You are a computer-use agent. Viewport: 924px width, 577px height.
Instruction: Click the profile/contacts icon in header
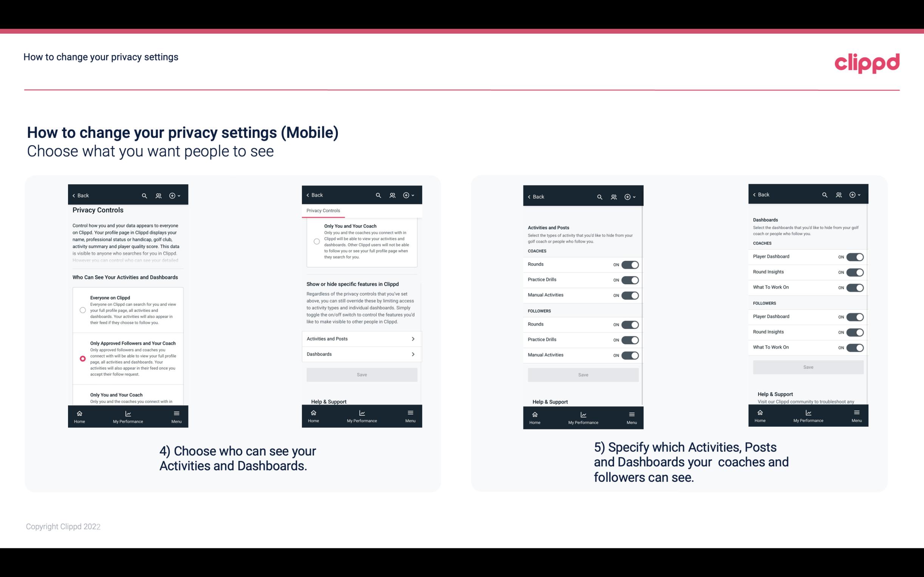point(158,196)
